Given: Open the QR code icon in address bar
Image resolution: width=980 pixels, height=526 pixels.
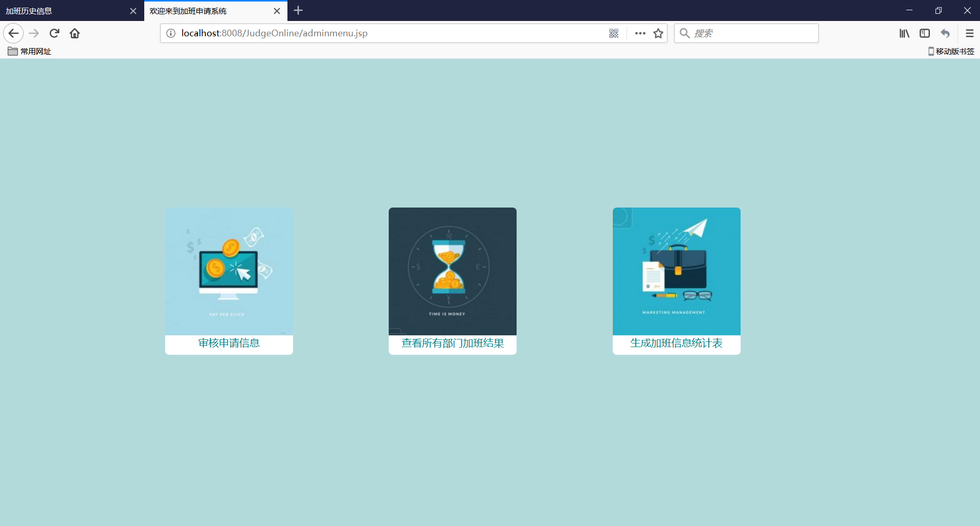Looking at the screenshot, I should point(614,33).
